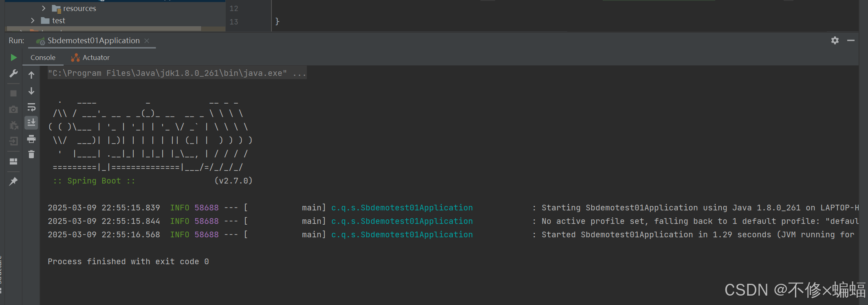
Task: Open Run panel settings gear
Action: pyautogui.click(x=835, y=40)
